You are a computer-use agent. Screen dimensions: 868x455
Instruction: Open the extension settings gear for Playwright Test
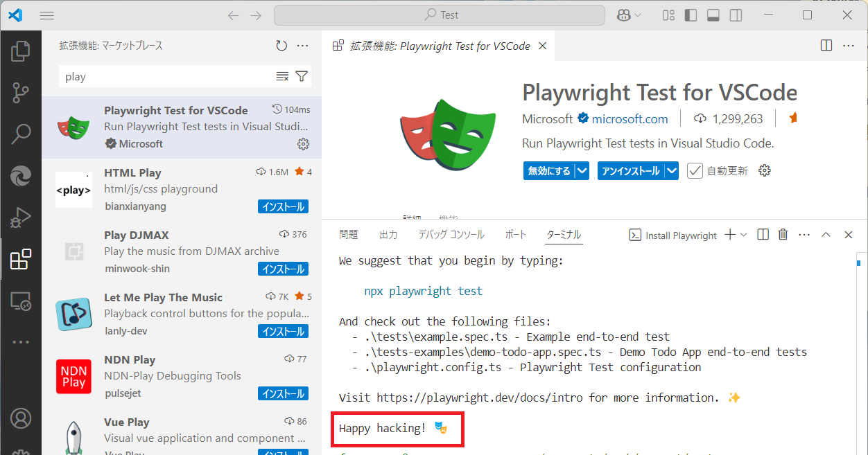pos(303,143)
